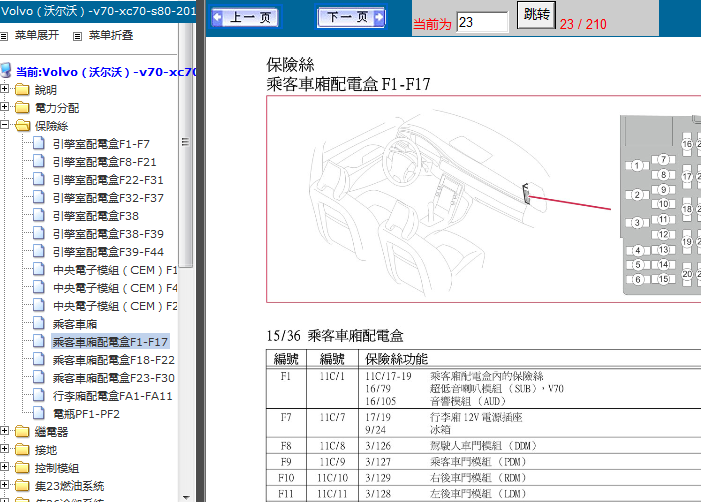Click the tree panel scroll-down arrow
This screenshot has height=502, width=701.
pyautogui.click(x=186, y=497)
